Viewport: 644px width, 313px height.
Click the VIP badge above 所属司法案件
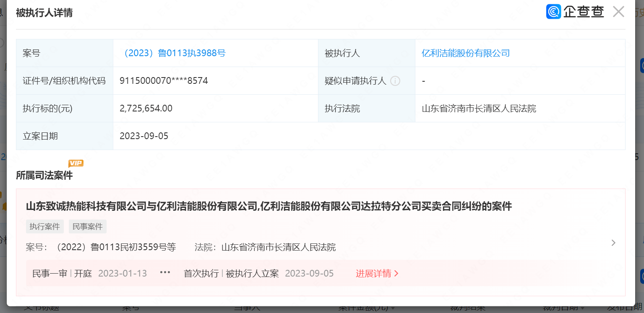click(x=76, y=163)
